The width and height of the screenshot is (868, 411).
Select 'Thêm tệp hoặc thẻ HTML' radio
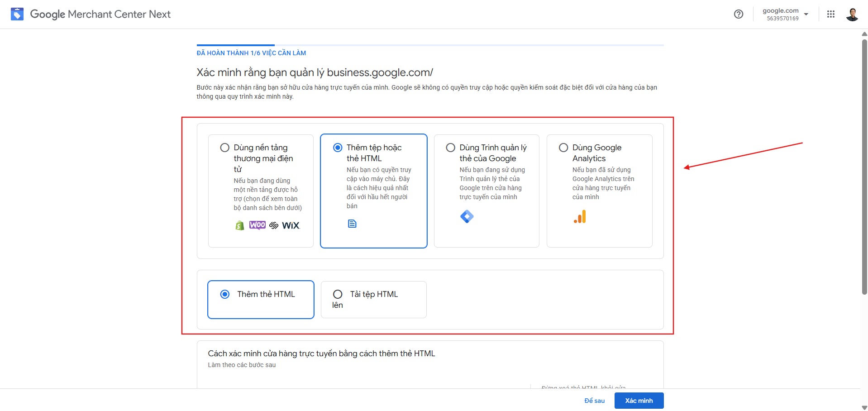click(x=338, y=148)
